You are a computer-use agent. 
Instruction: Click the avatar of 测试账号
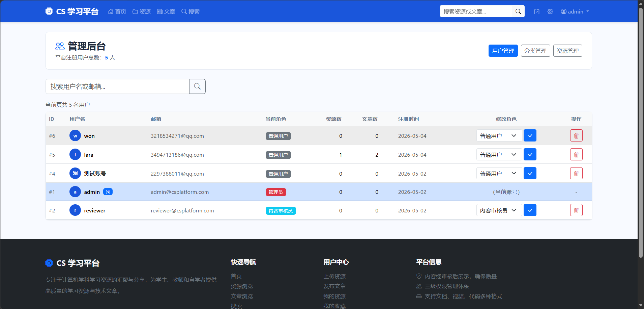(75, 174)
